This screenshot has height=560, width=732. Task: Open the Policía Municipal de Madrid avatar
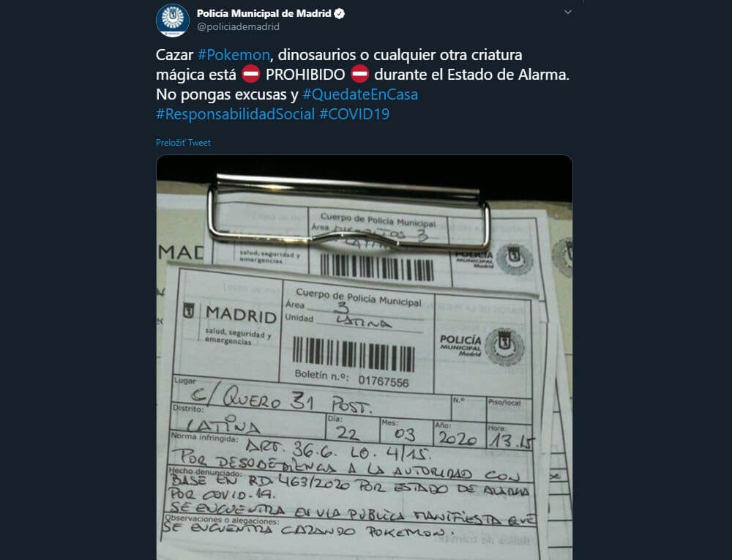tap(172, 20)
